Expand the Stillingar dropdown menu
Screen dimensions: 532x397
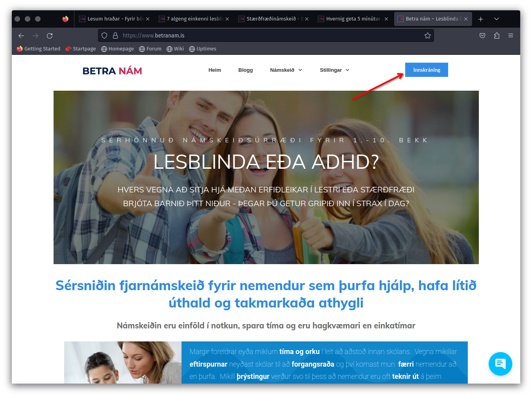tap(335, 70)
